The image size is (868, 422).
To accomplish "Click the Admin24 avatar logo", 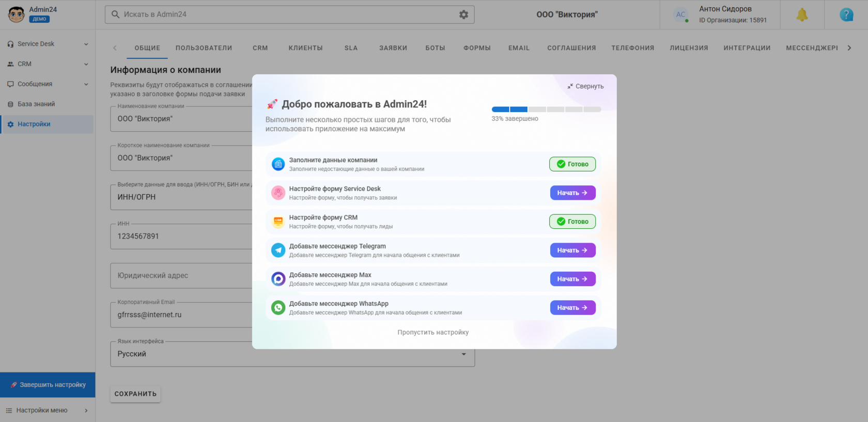I will (16, 14).
